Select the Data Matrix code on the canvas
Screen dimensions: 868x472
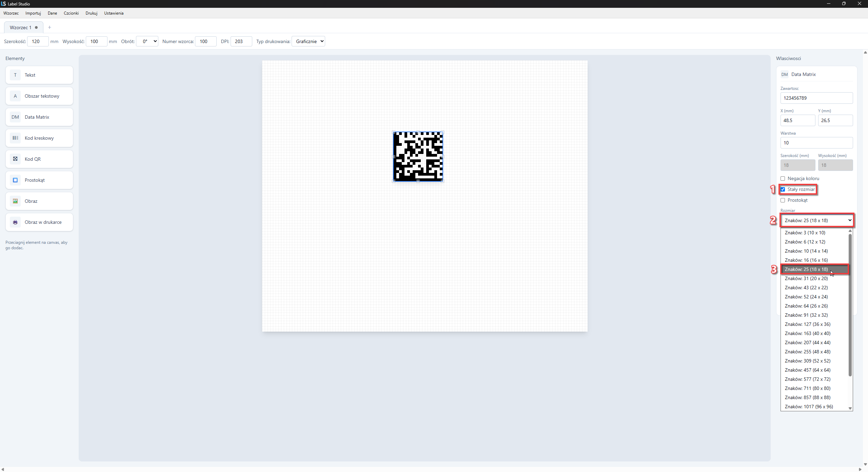point(418,157)
